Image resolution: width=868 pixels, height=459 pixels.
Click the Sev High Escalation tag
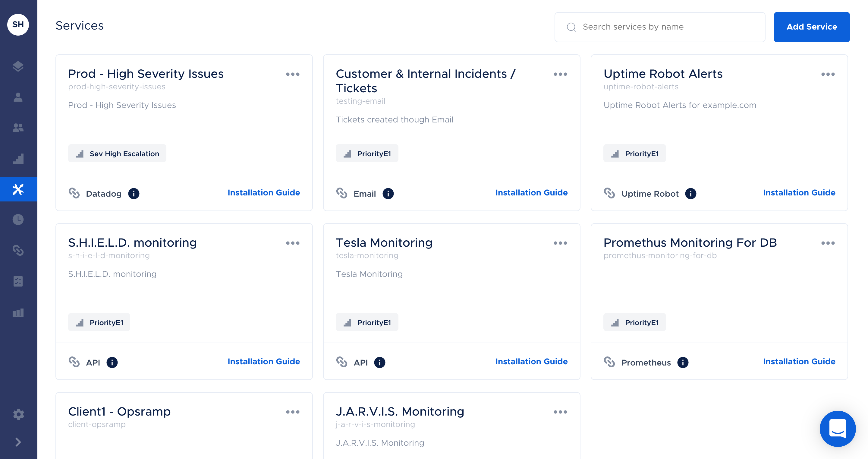[117, 154]
